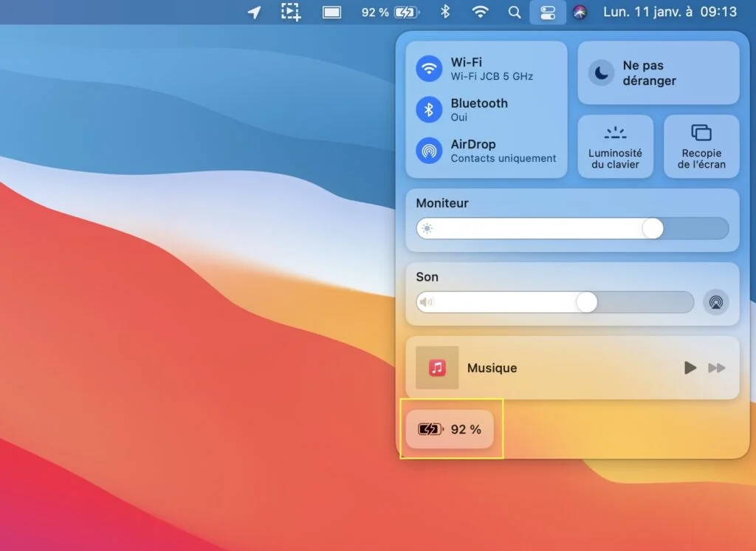Close Control Center via menu bar icon
Image resolution: width=756 pixels, height=551 pixels.
[x=548, y=12]
